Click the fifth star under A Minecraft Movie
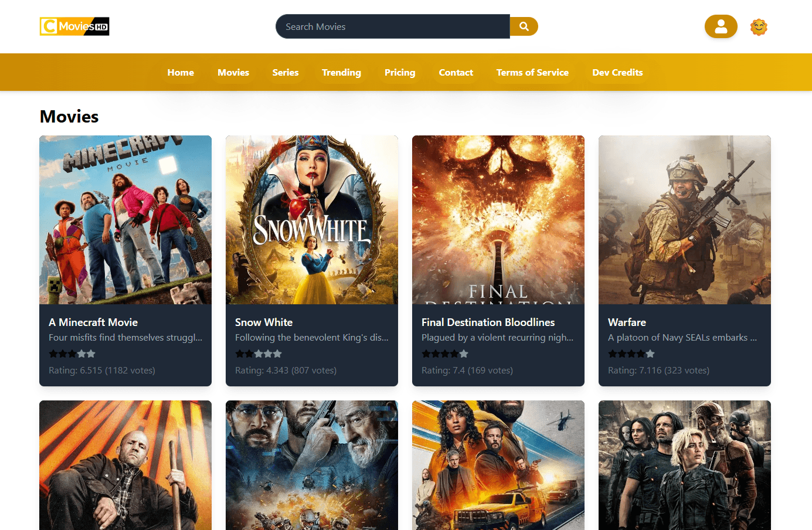The image size is (812, 530). (x=91, y=354)
